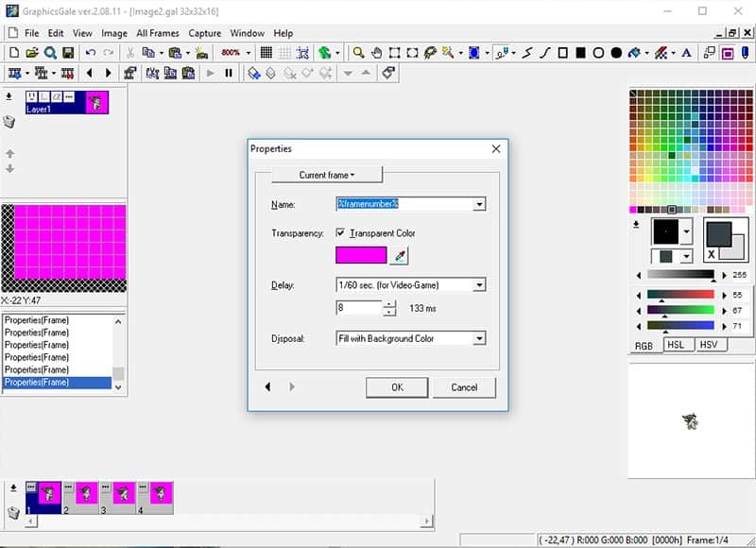The image size is (756, 548).
Task: Open the View menu
Action: [82, 33]
